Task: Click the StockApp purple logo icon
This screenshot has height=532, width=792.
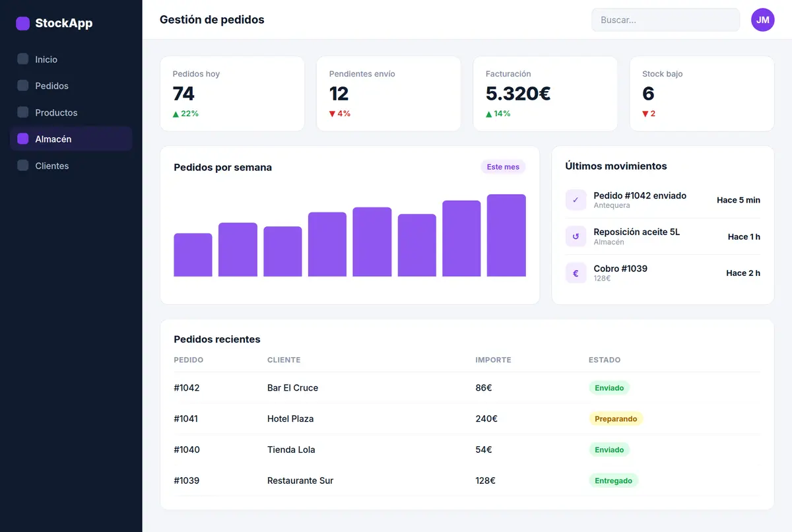Action: pos(23,24)
